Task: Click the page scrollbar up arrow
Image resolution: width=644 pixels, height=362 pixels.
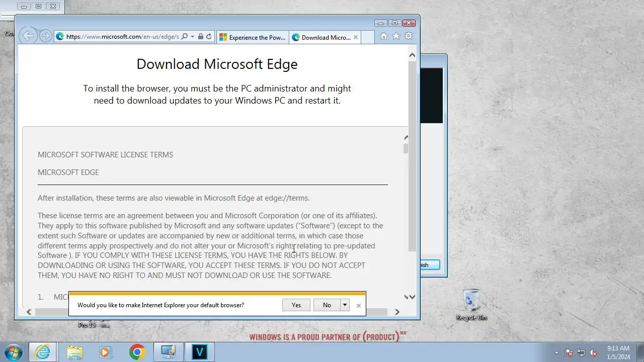Action: click(412, 55)
